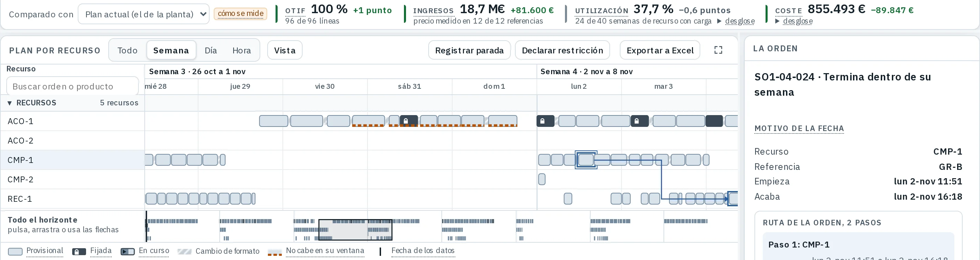980x260 pixels.
Task: Select the single CMP-2 block on lun 2
Action: (542, 179)
